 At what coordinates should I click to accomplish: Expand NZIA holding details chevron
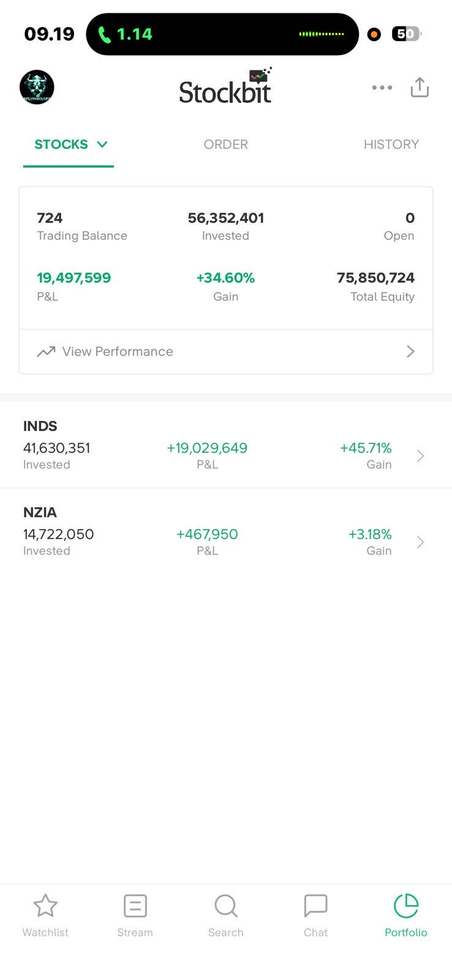pyautogui.click(x=420, y=542)
